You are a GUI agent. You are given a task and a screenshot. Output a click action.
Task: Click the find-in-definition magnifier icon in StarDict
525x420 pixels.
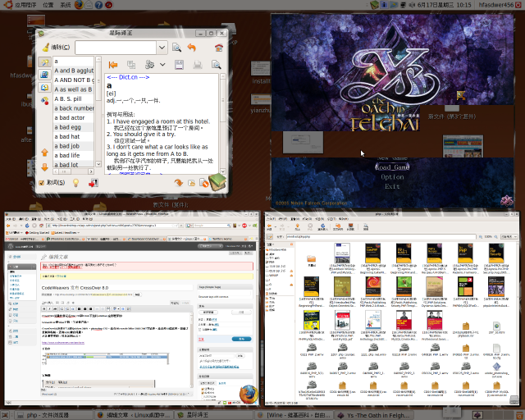coord(217,65)
